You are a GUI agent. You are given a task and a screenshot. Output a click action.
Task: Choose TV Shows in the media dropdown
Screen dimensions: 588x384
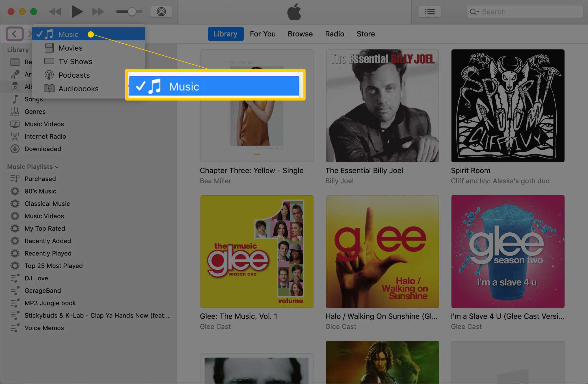click(x=88, y=62)
